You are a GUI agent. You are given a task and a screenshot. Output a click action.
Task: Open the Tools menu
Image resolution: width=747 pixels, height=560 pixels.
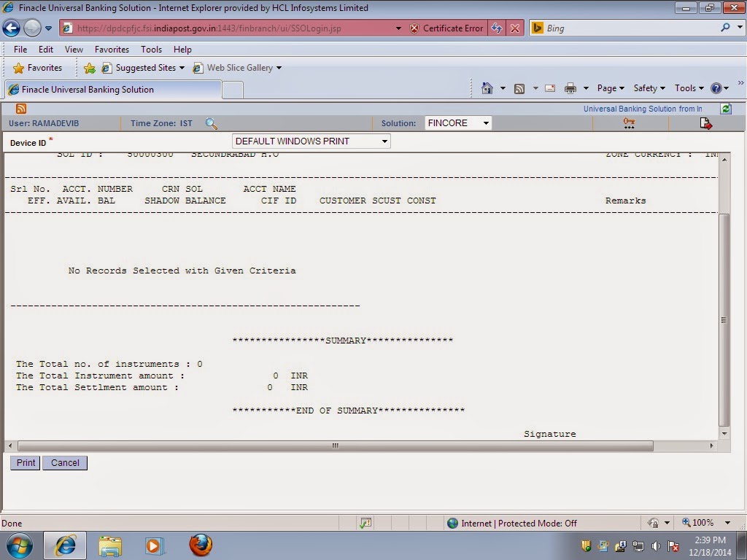pyautogui.click(x=151, y=50)
